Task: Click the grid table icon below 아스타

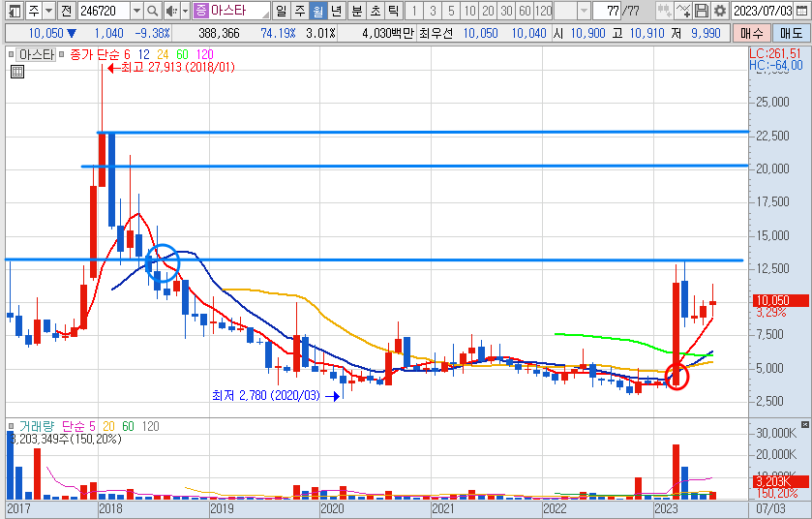Action: pos(17,72)
